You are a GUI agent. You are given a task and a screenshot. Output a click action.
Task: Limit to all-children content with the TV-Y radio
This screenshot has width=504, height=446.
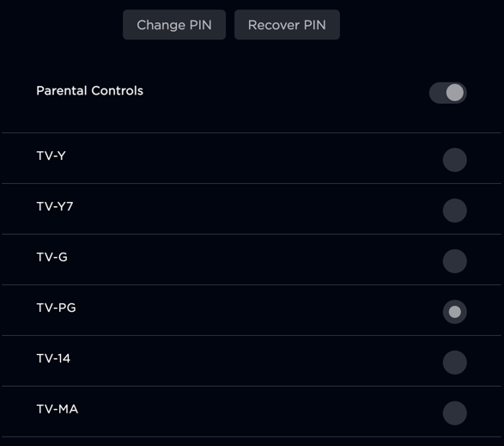click(455, 160)
